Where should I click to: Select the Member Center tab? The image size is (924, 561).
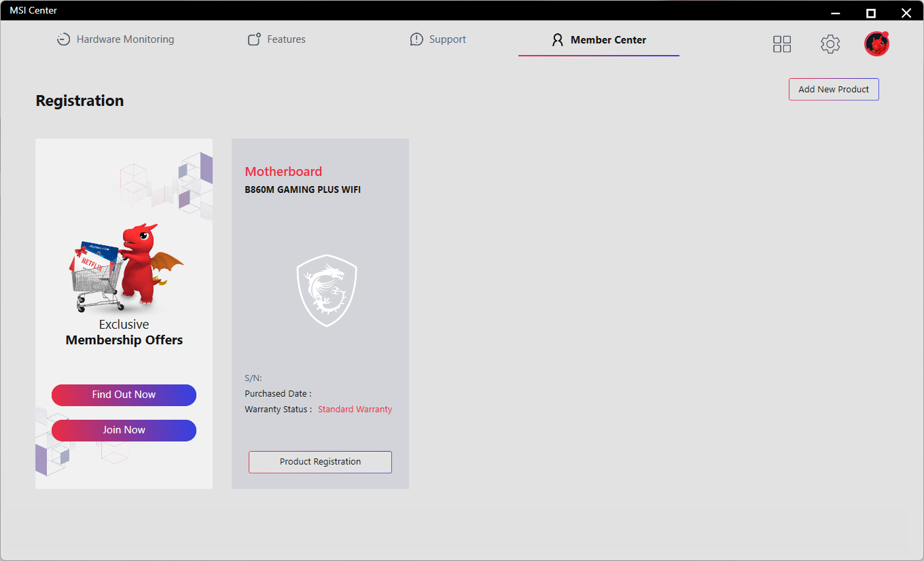point(599,39)
